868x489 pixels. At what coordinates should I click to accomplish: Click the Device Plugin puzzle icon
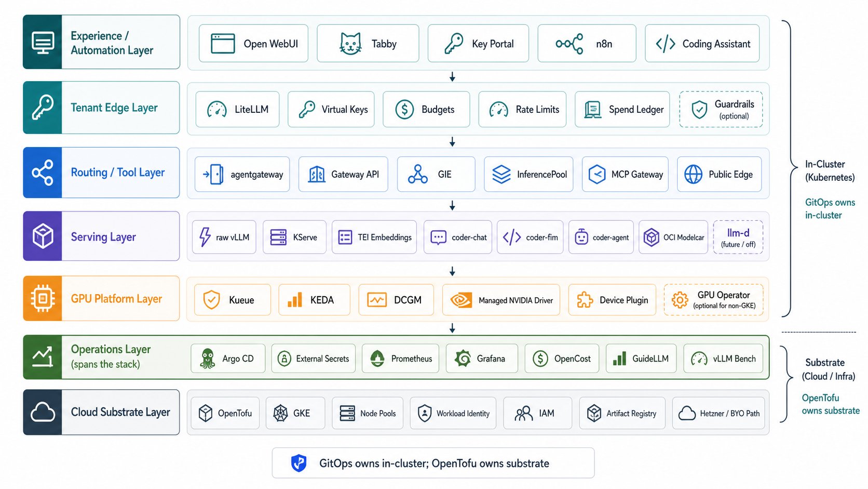click(585, 300)
